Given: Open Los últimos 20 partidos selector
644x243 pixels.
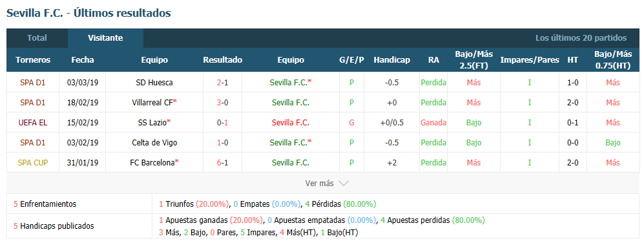Looking at the screenshot, I should [x=581, y=38].
